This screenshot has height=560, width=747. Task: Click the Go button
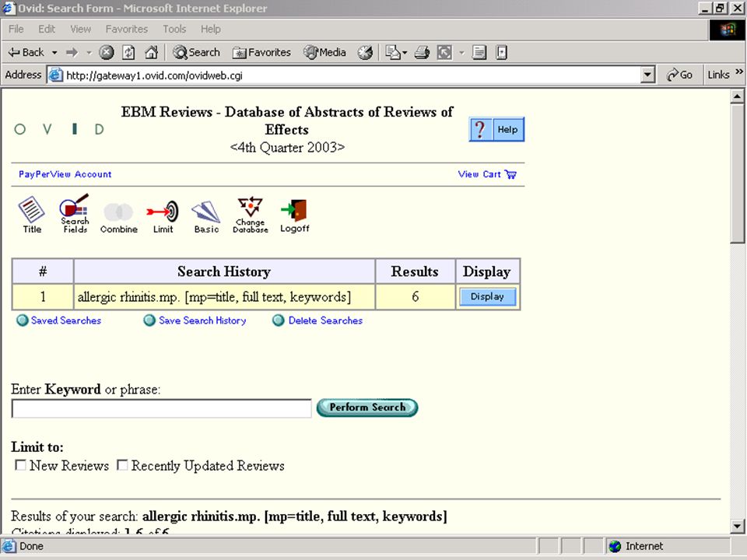pyautogui.click(x=680, y=75)
